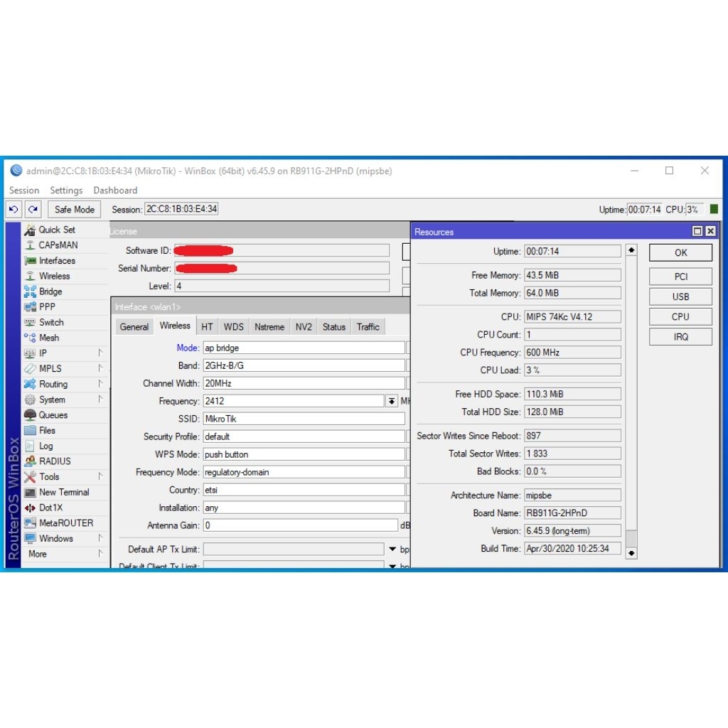Click Security Profile field showing default
Image resolution: width=728 pixels, height=728 pixels.
coord(304,437)
